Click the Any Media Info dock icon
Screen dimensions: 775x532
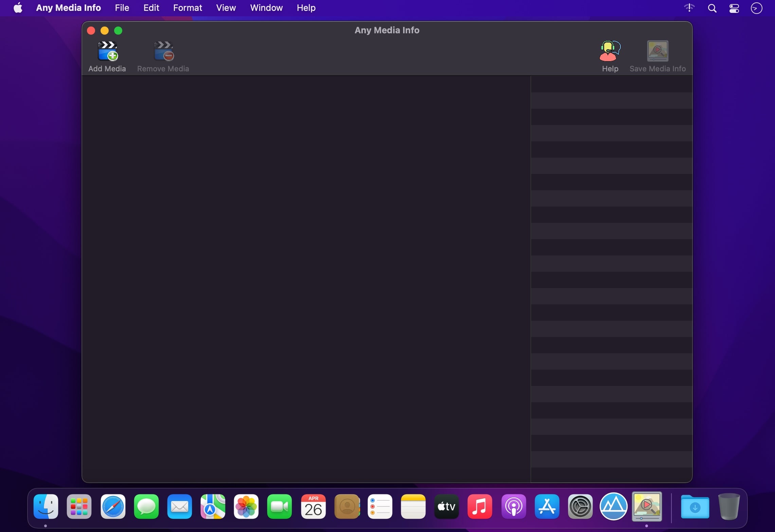coord(647,506)
